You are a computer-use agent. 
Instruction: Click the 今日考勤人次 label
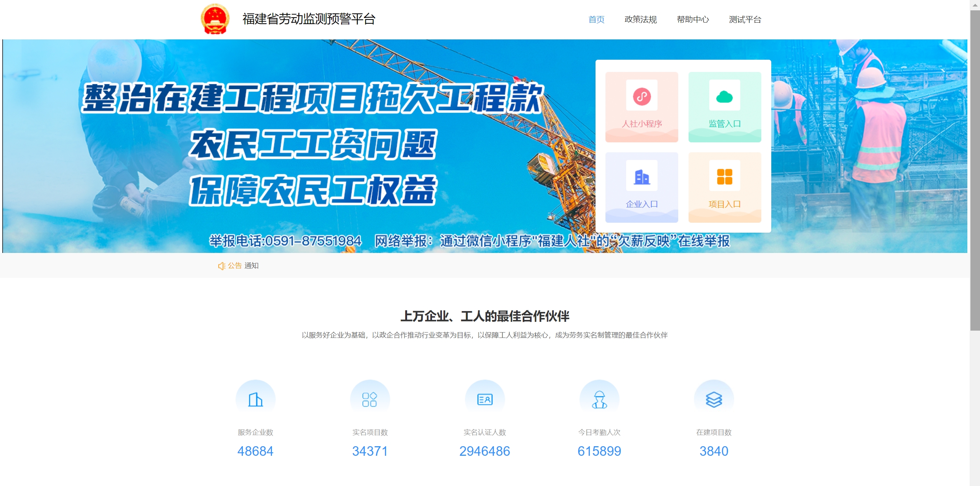pyautogui.click(x=599, y=432)
